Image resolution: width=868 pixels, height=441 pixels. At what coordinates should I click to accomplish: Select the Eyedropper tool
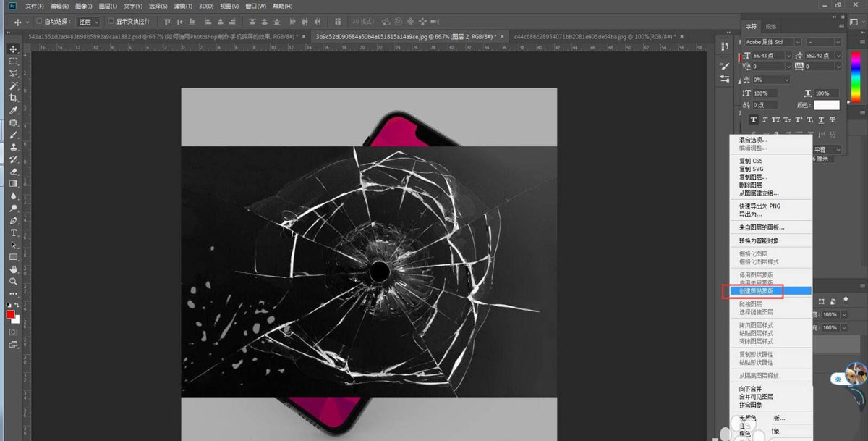13,110
